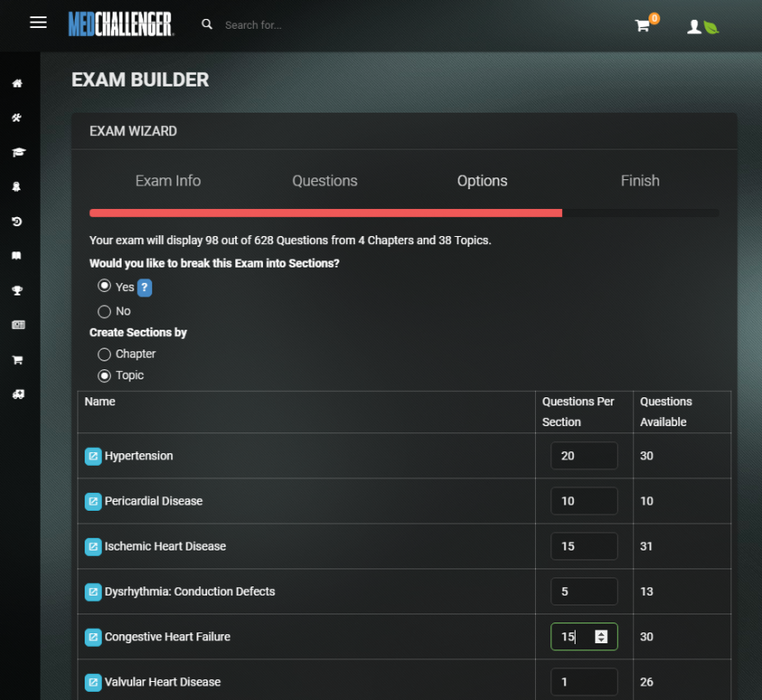Image resolution: width=762 pixels, height=700 pixels.
Task: Open edit icon for Valvular Heart Disease
Action: pyautogui.click(x=94, y=682)
